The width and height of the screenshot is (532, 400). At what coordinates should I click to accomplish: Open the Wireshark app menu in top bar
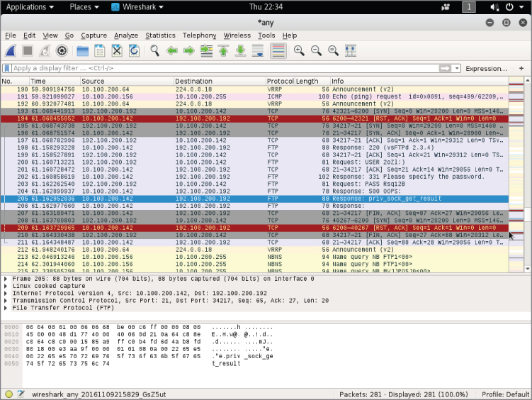137,7
